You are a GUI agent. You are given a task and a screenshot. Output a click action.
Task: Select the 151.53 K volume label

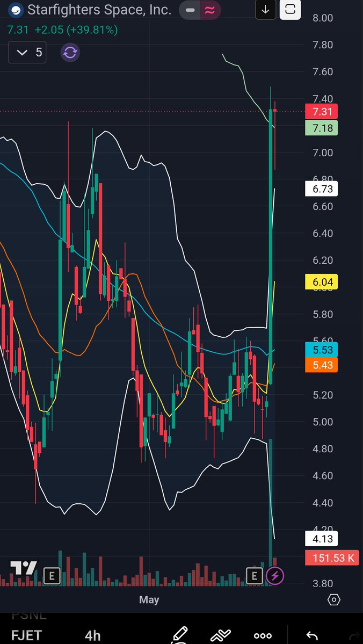(x=332, y=558)
